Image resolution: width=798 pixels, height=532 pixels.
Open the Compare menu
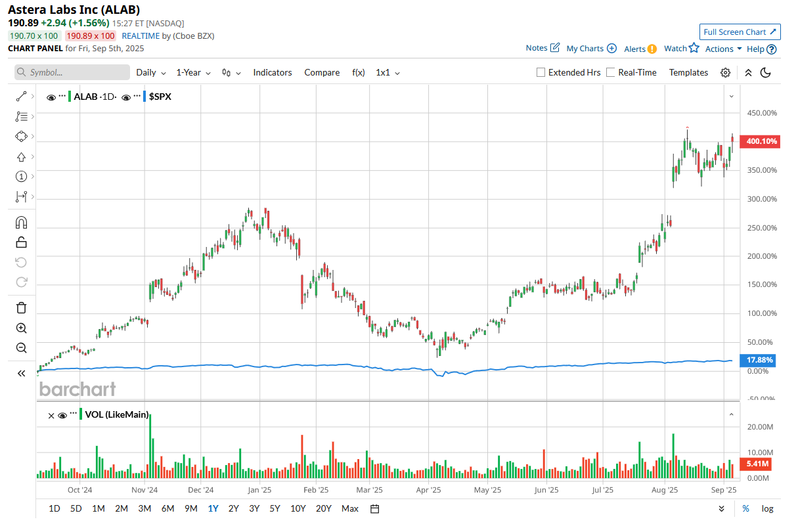point(322,73)
